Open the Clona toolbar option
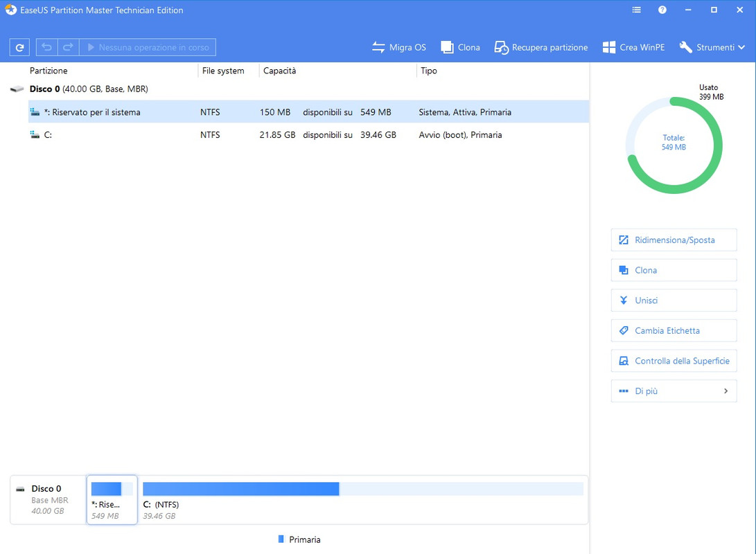The height and width of the screenshot is (554, 756). [460, 47]
